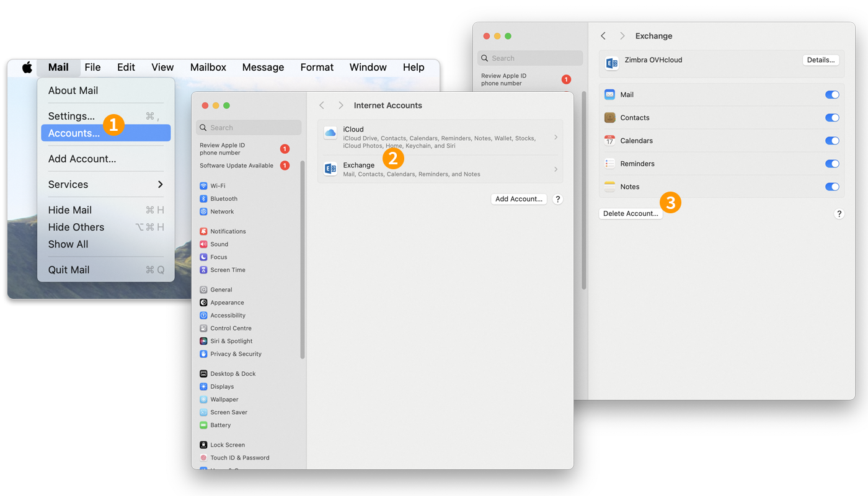The image size is (868, 496).
Task: Toggle Notes syncing for the Exchange account
Action: point(832,186)
